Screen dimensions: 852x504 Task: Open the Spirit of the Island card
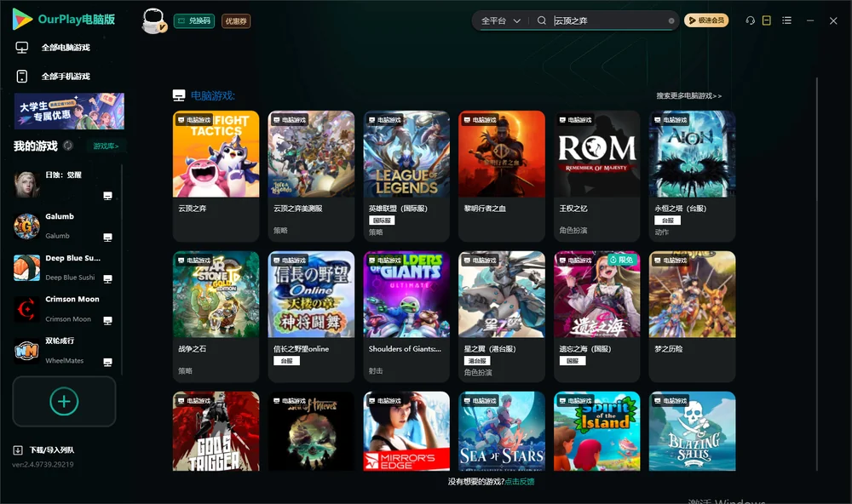[x=596, y=432]
